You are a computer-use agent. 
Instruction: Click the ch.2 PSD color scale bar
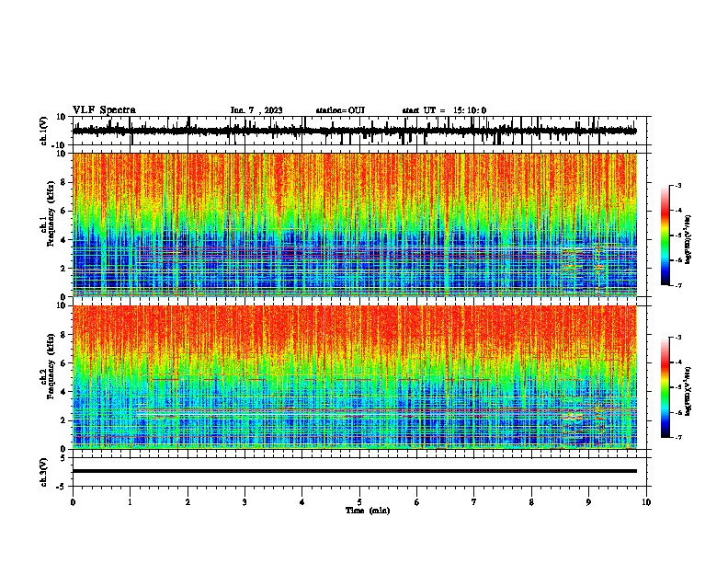pyautogui.click(x=665, y=387)
